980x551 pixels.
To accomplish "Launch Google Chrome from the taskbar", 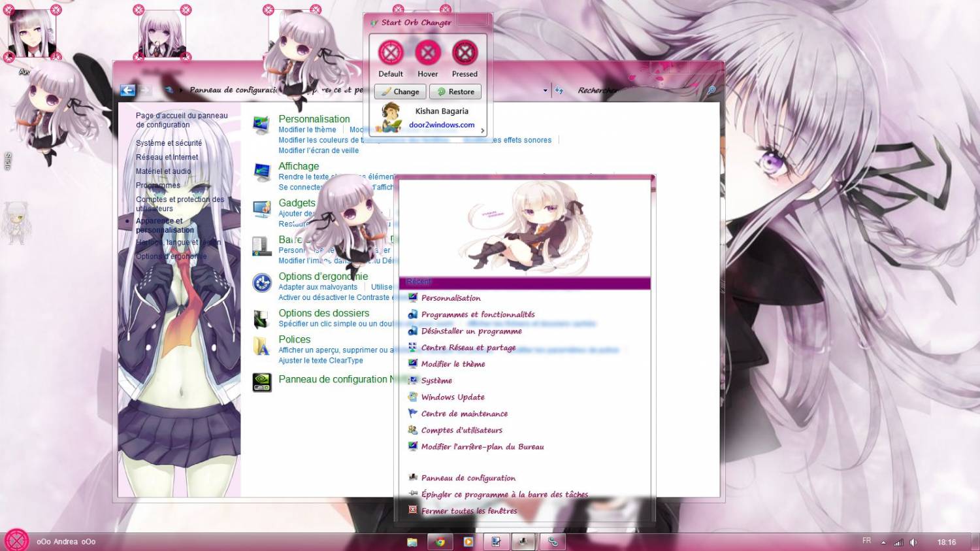I will click(439, 541).
